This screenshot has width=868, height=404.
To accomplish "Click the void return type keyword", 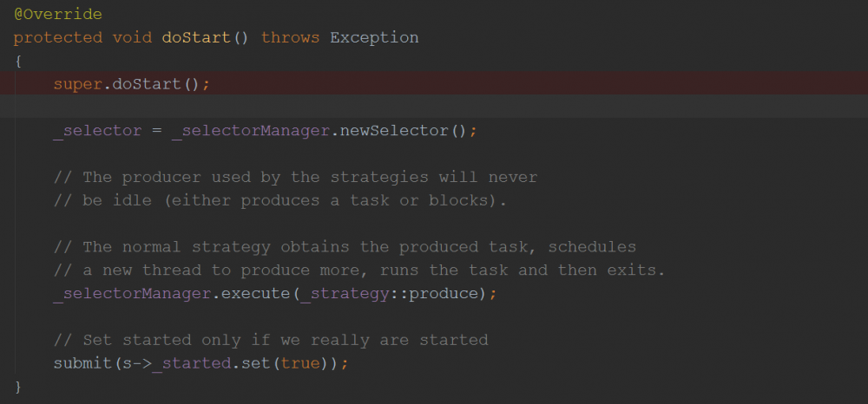I will point(132,38).
